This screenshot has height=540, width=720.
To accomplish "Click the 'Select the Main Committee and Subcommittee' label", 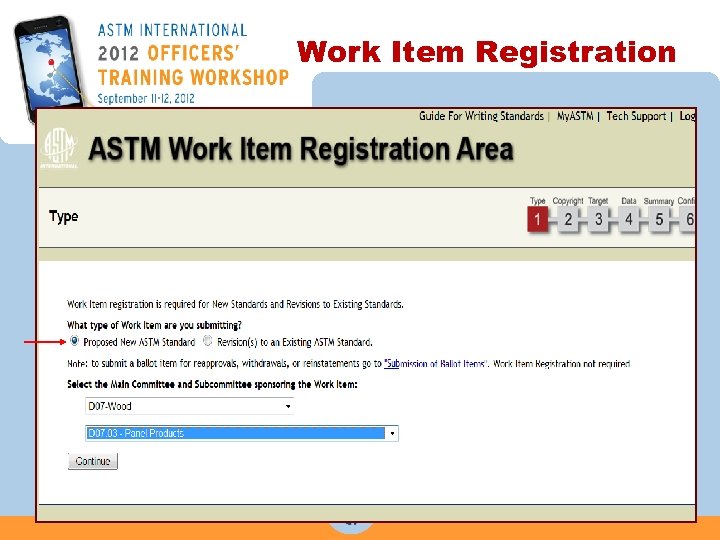I will pyautogui.click(x=212, y=384).
